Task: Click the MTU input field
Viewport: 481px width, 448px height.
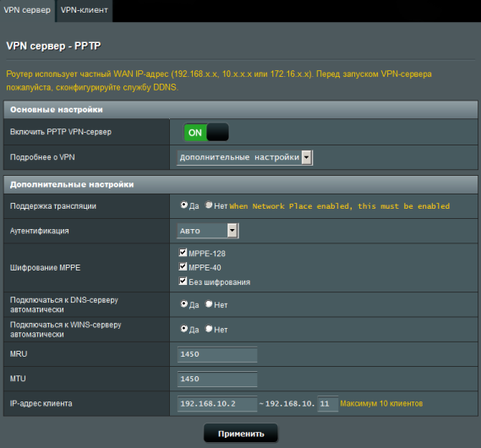Action: coord(217,379)
